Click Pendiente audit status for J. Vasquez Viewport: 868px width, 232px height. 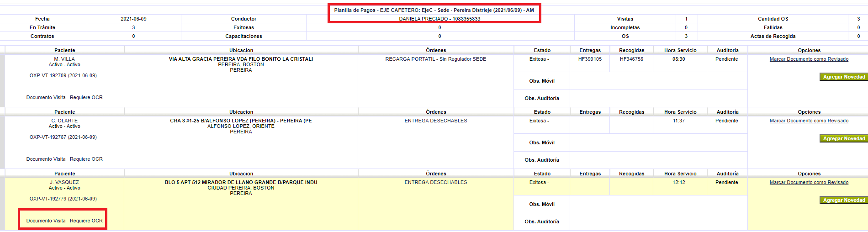pos(727,183)
